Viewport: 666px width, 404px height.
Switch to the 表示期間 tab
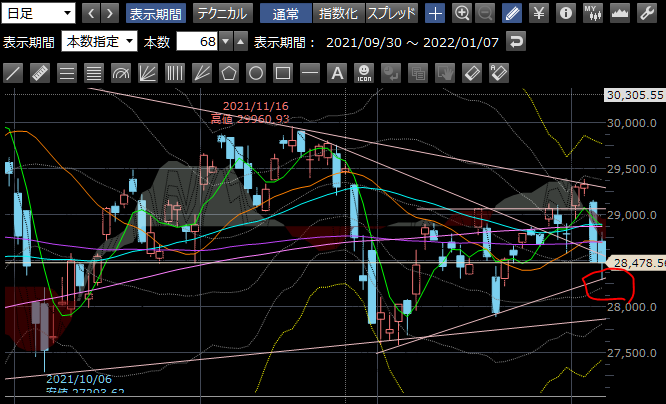[156, 13]
